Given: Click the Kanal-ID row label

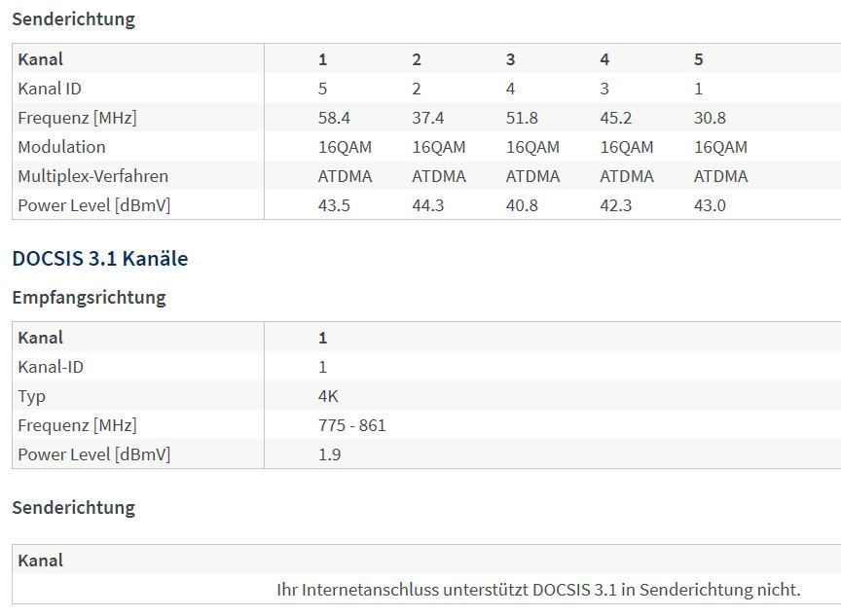Looking at the screenshot, I should (x=50, y=367).
